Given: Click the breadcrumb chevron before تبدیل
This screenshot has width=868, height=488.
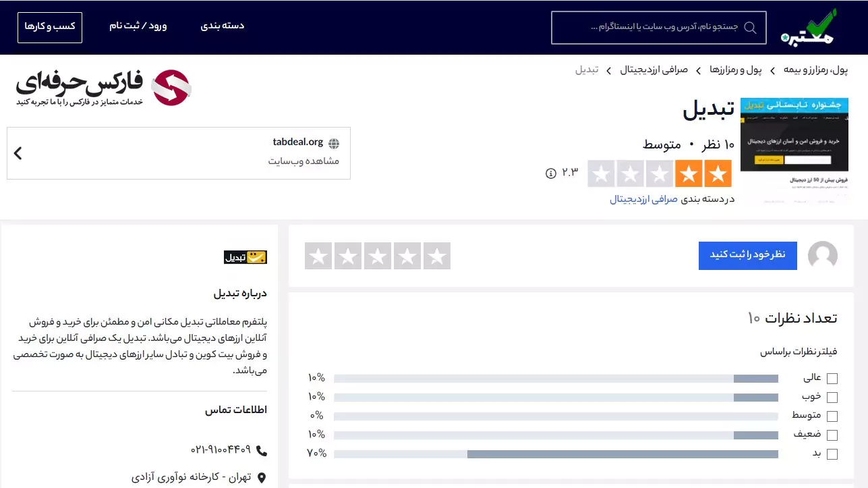Looking at the screenshot, I should click(x=608, y=70).
